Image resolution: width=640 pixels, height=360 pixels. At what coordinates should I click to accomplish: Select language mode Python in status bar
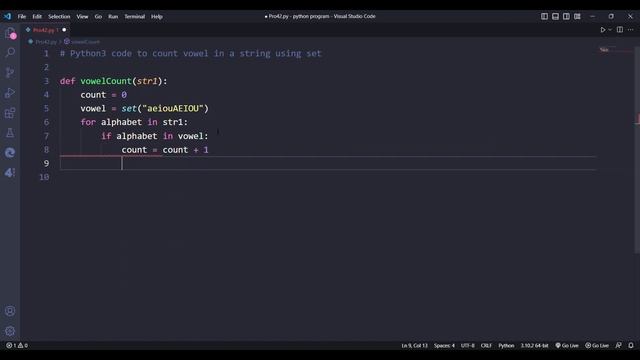[506, 345]
